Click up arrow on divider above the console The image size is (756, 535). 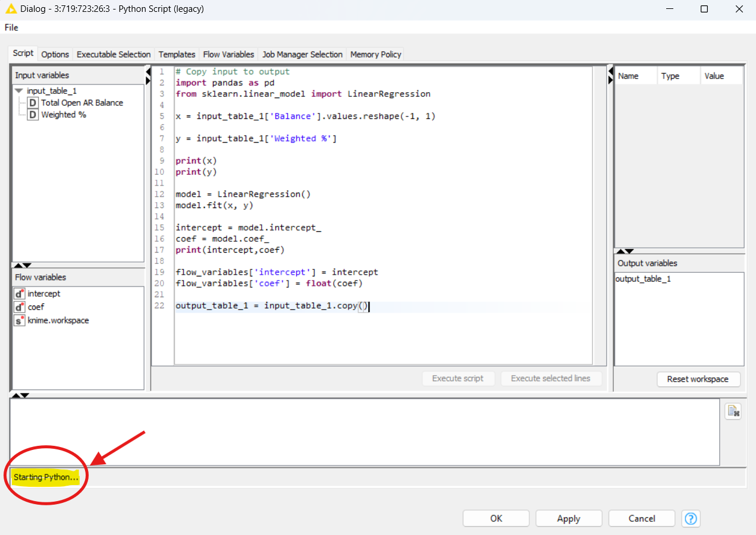click(16, 395)
